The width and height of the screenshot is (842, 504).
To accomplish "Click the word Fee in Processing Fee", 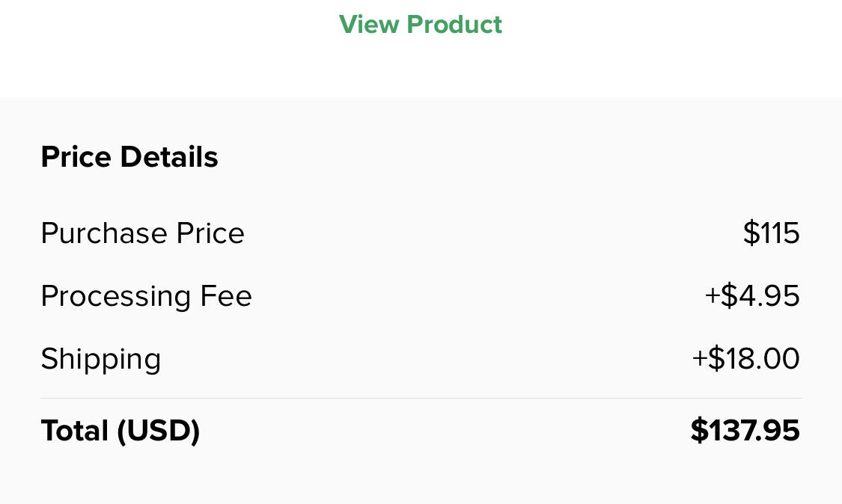I will pyautogui.click(x=226, y=296).
